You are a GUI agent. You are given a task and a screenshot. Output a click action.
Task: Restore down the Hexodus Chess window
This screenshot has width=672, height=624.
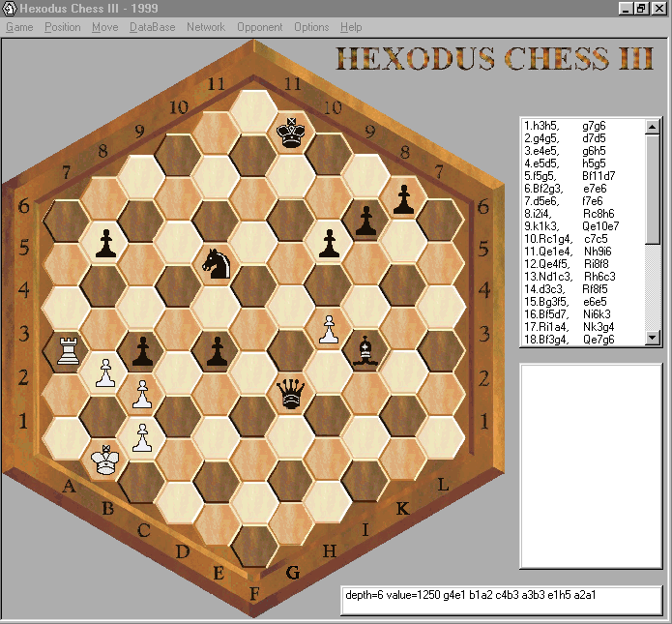pyautogui.click(x=641, y=8)
